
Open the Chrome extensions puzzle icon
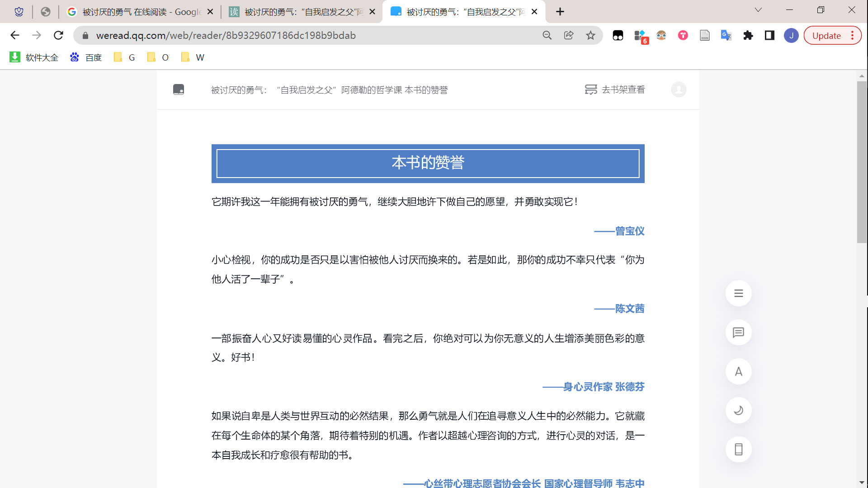pos(748,35)
